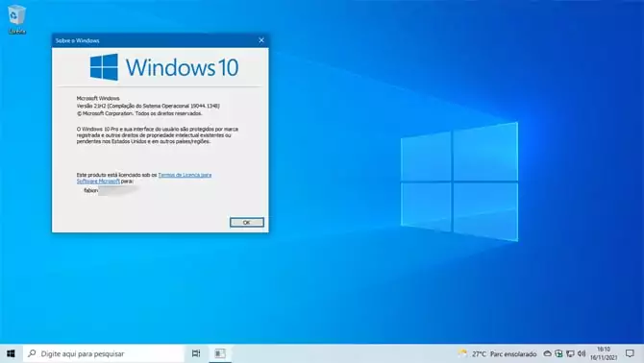Click the Parc ensolarado weather text
The image size is (644, 363).
click(513, 353)
